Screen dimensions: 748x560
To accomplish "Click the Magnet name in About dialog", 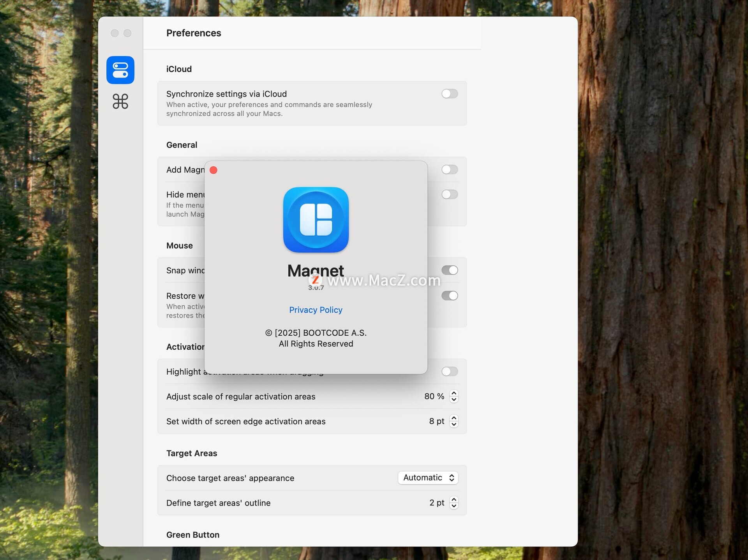I will [316, 271].
